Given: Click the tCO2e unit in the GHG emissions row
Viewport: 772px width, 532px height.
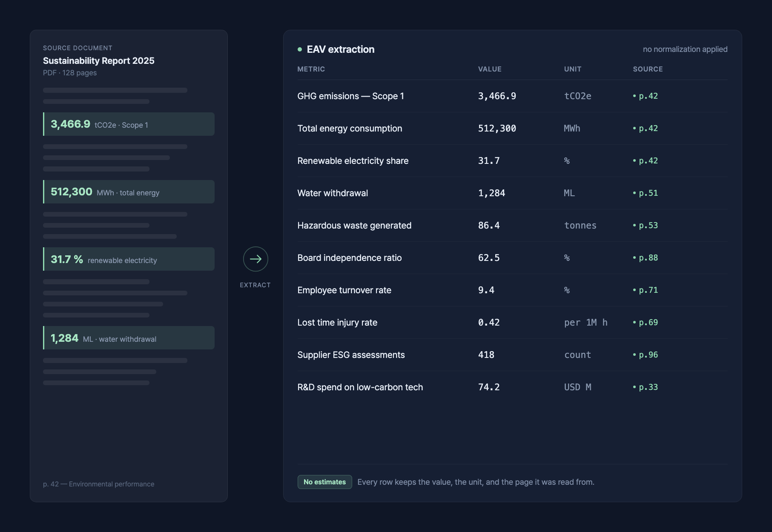Looking at the screenshot, I should 577,96.
